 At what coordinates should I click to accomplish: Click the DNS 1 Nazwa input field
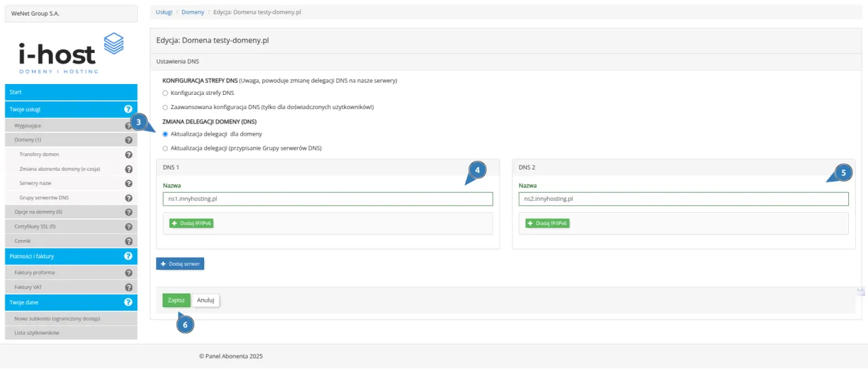[x=328, y=199]
